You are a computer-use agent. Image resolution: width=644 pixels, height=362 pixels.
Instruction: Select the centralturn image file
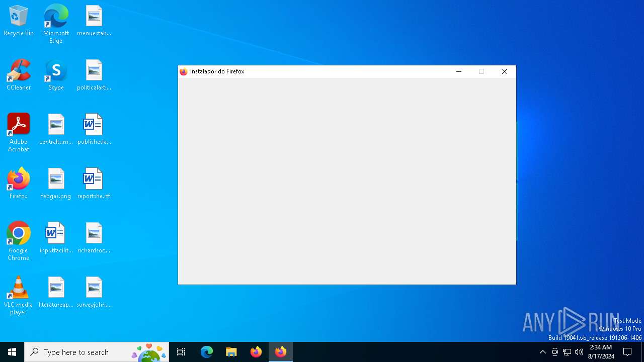click(56, 129)
